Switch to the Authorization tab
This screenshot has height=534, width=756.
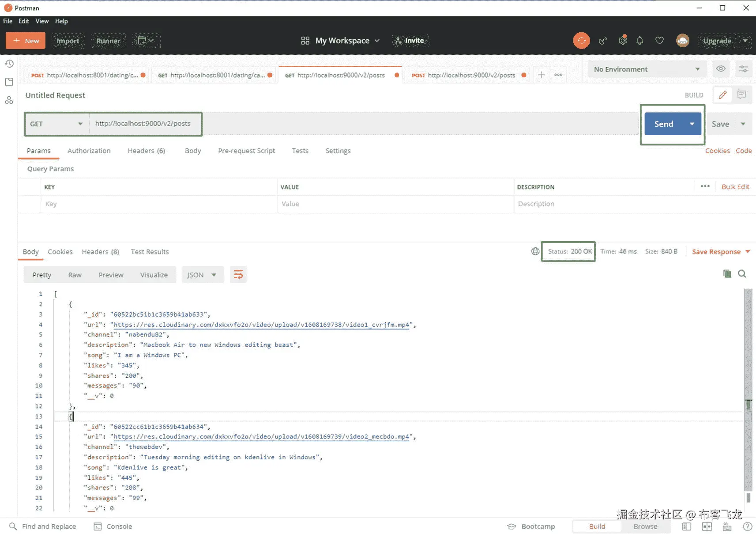click(x=89, y=151)
